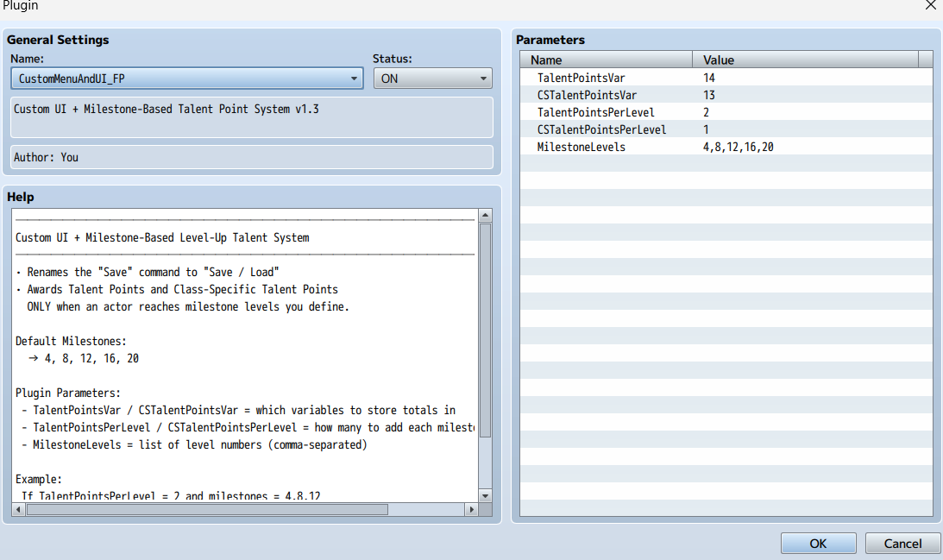Close the Plugin dialog window
Viewport: 943px width, 560px height.
pyautogui.click(x=930, y=6)
